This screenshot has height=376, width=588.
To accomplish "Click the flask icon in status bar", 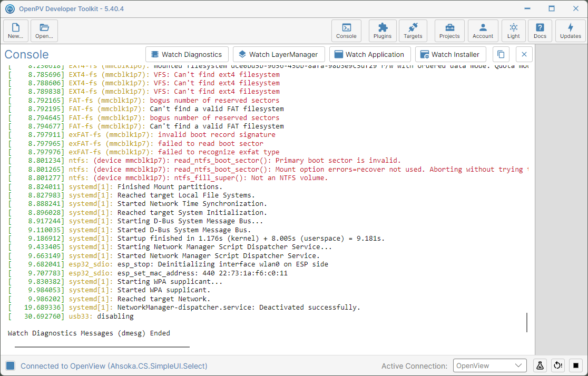I will coord(540,365).
